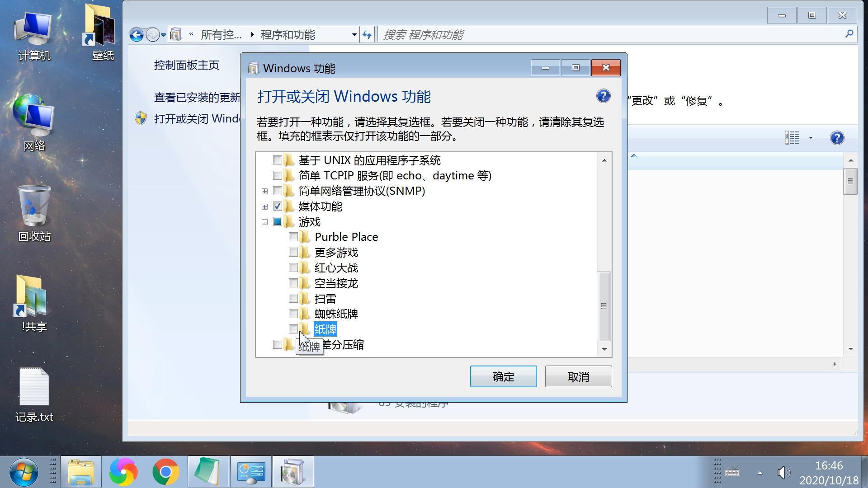Enable the 更多游戏 checkbox
The image size is (868, 488).
point(293,252)
